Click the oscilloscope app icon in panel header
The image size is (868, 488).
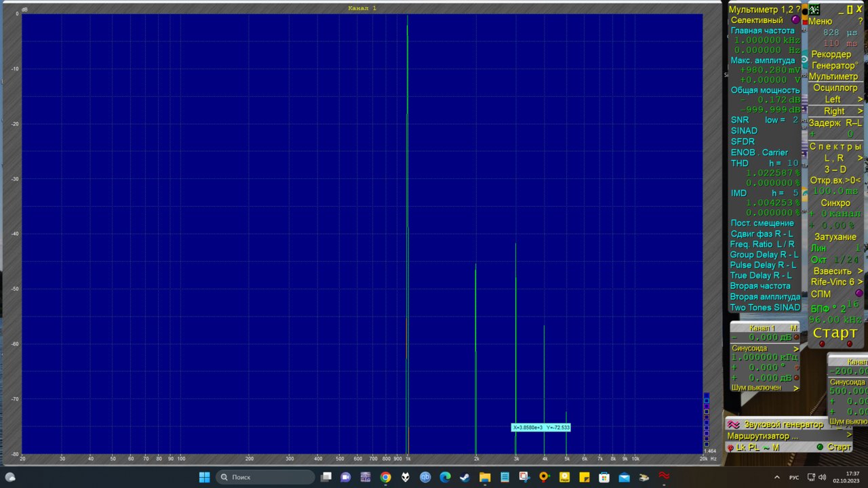[x=814, y=9]
